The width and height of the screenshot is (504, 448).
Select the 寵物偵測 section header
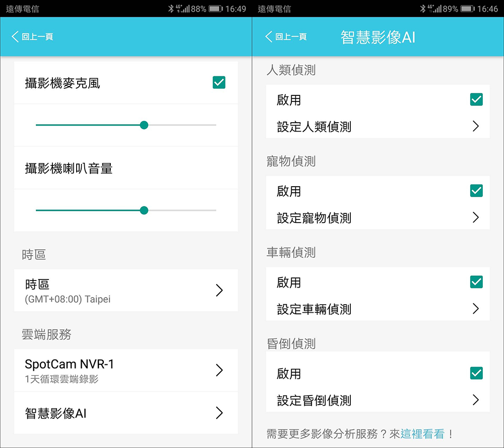click(x=291, y=161)
